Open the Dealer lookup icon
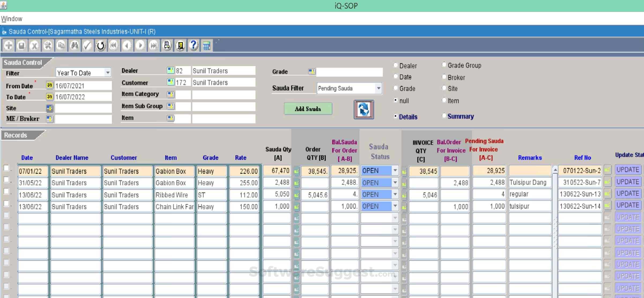 (x=171, y=70)
